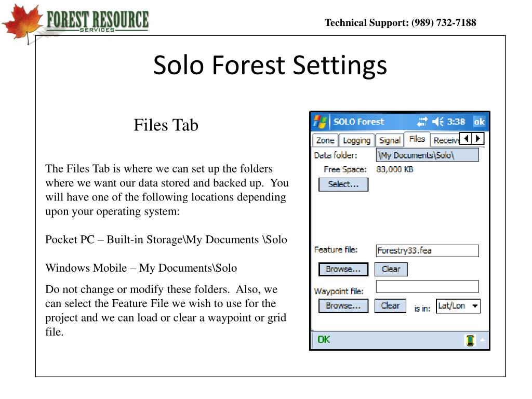This screenshot has height=399, width=532.
Task: Select the Files tab
Action: pos(417,139)
